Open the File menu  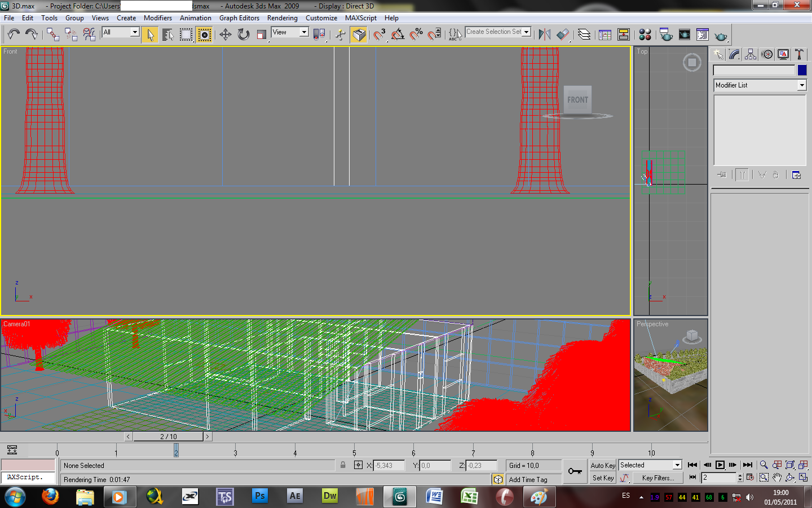[9, 18]
